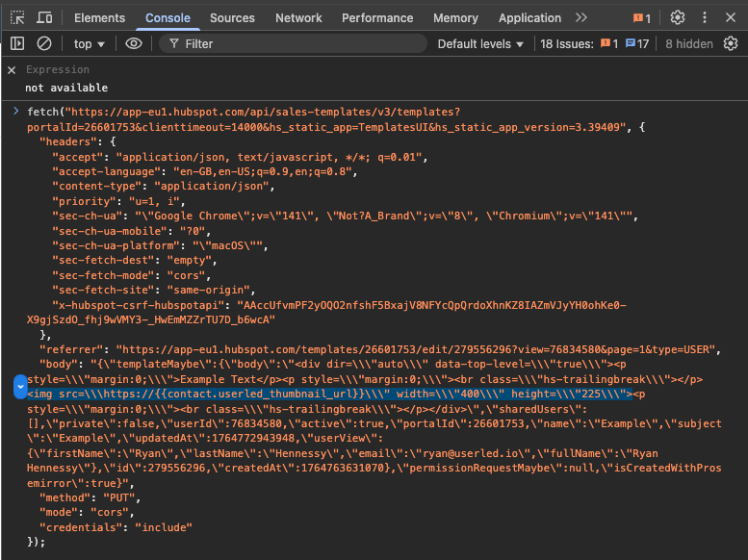Open the Sources tab
748x560 pixels.
coord(232,17)
